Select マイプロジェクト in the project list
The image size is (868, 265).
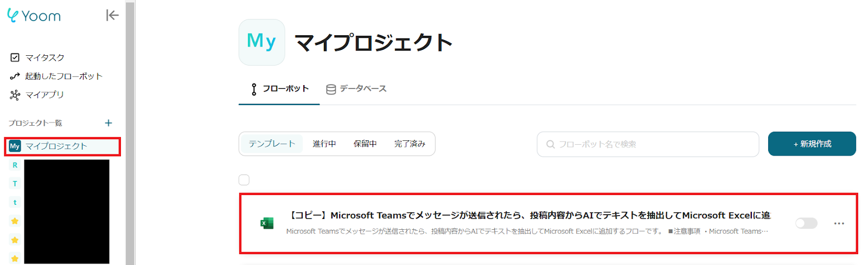[x=56, y=146]
